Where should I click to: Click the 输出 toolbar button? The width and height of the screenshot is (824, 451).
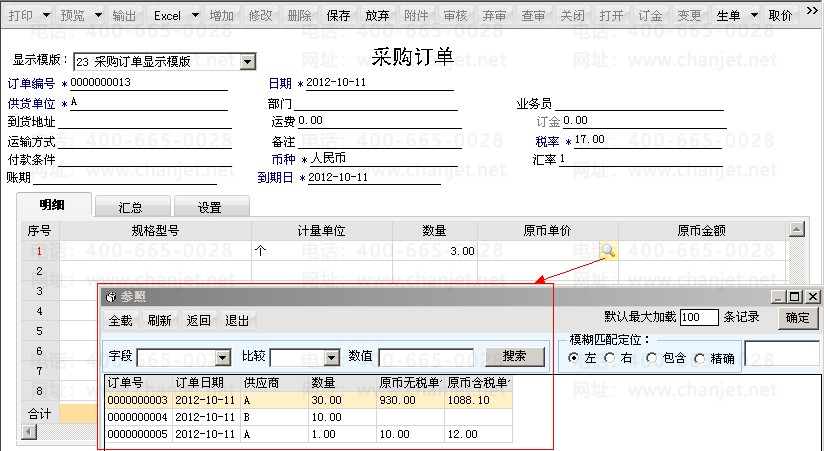click(x=124, y=16)
